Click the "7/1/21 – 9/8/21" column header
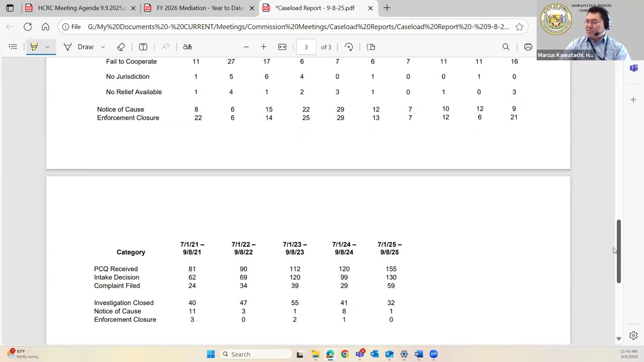This screenshot has width=644, height=362. [192, 248]
